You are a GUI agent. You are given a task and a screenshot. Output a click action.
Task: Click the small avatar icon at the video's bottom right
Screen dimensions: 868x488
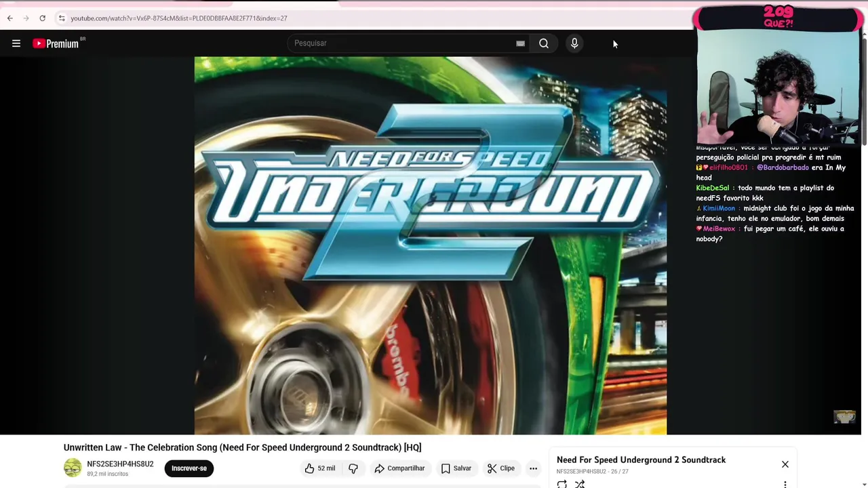pos(844,417)
